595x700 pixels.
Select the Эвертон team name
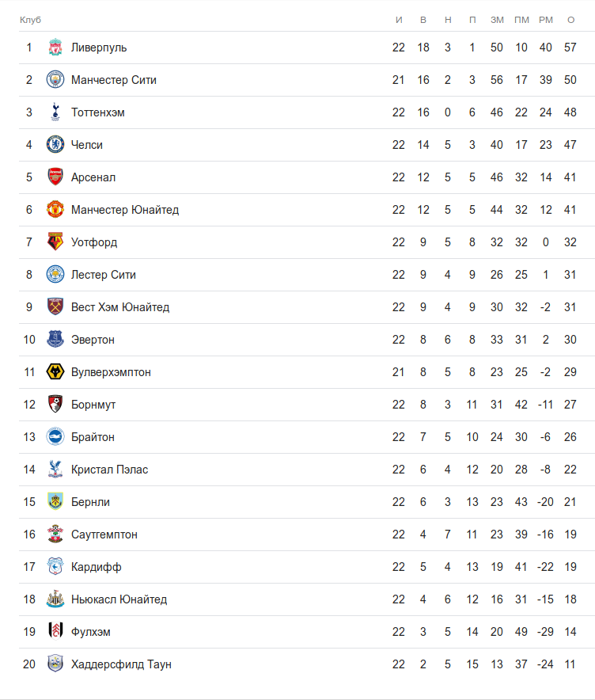tap(93, 340)
